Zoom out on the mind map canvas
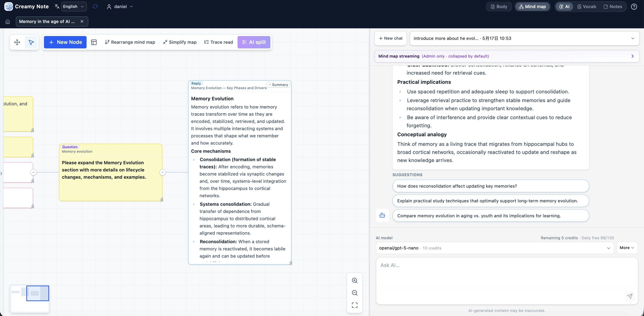The height and width of the screenshot is (316, 644). 354,293
